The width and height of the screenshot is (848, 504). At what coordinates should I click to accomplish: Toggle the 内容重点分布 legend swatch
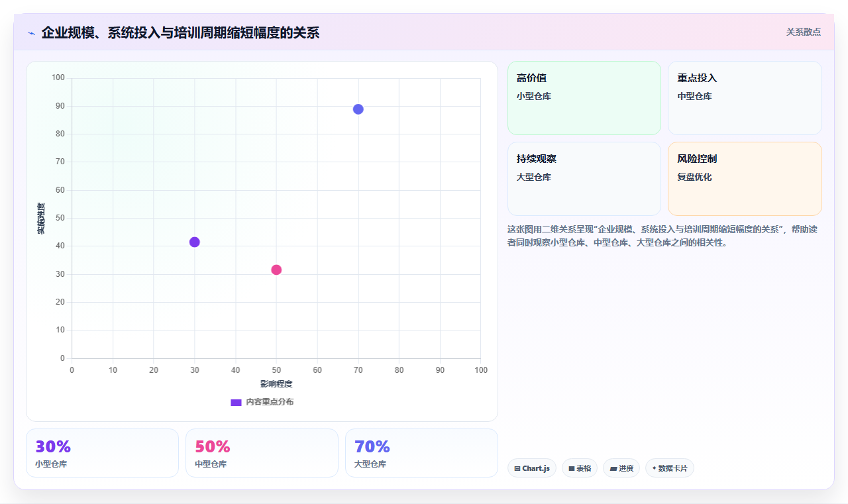[x=236, y=402]
